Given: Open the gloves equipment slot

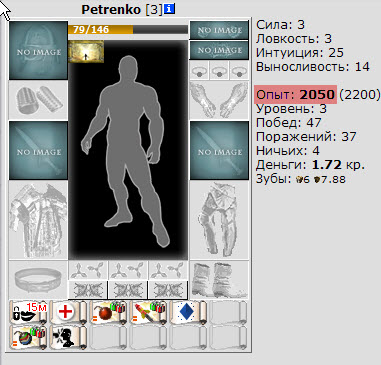Looking at the screenshot, I should (x=219, y=100).
